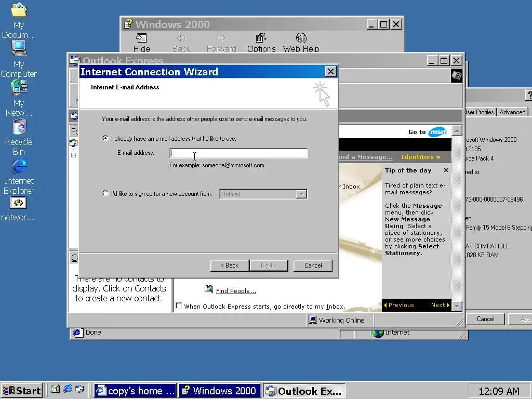Close the Tip of the day panel
The height and width of the screenshot is (399, 532).
click(446, 170)
